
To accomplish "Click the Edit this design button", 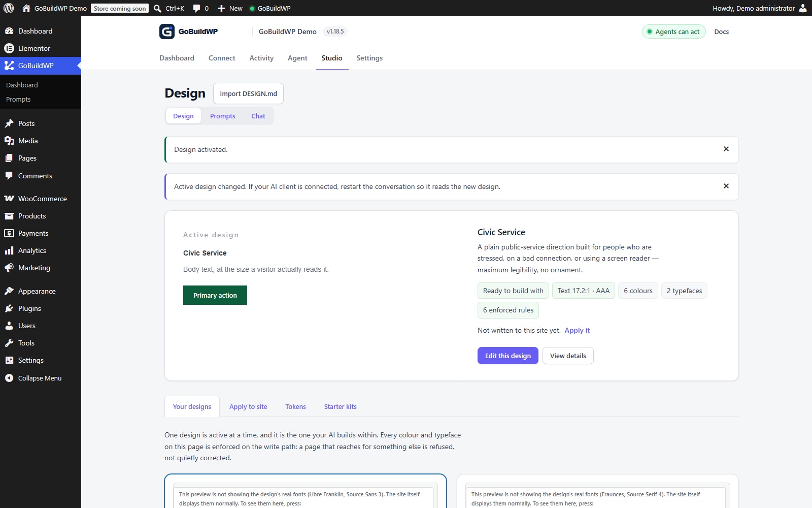I will [x=508, y=356].
